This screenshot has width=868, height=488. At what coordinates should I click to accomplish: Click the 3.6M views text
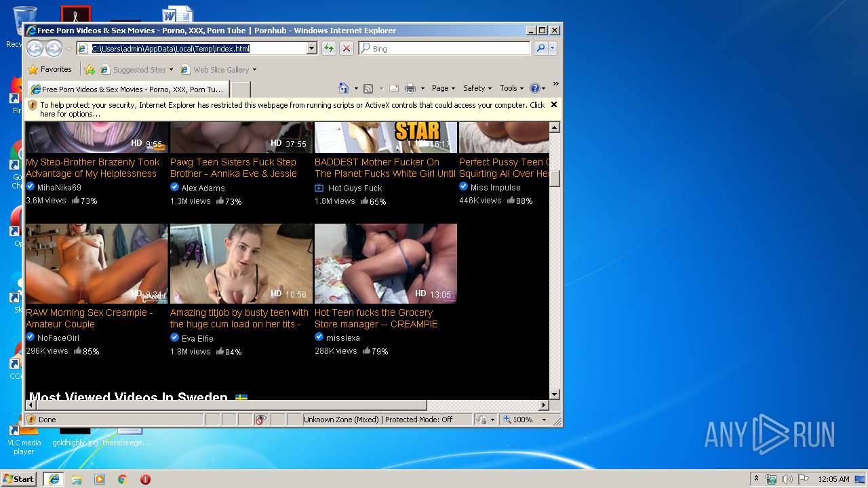pos(46,201)
